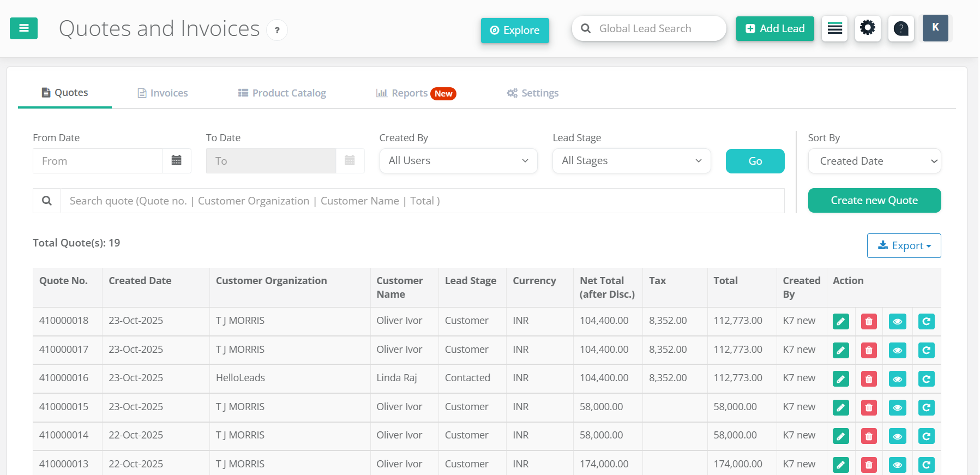Delete quote 410000017 with trash icon

point(869,350)
